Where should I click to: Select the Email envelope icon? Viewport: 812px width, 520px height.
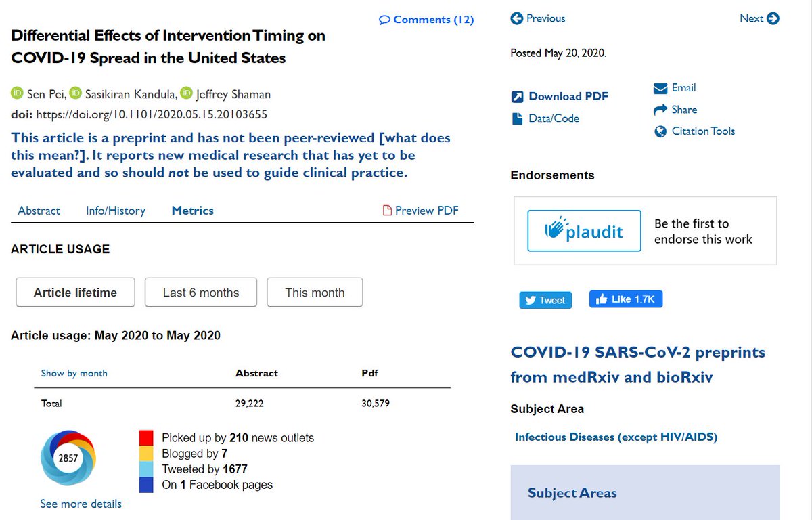(x=660, y=88)
